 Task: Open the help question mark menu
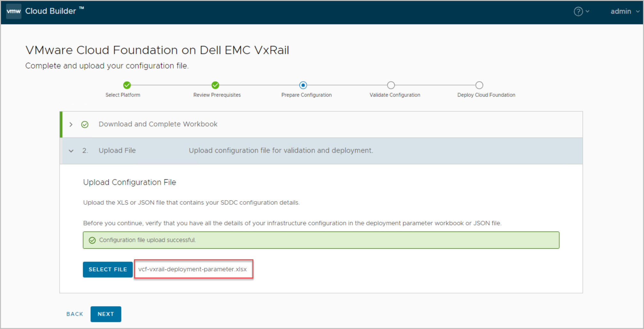click(581, 12)
